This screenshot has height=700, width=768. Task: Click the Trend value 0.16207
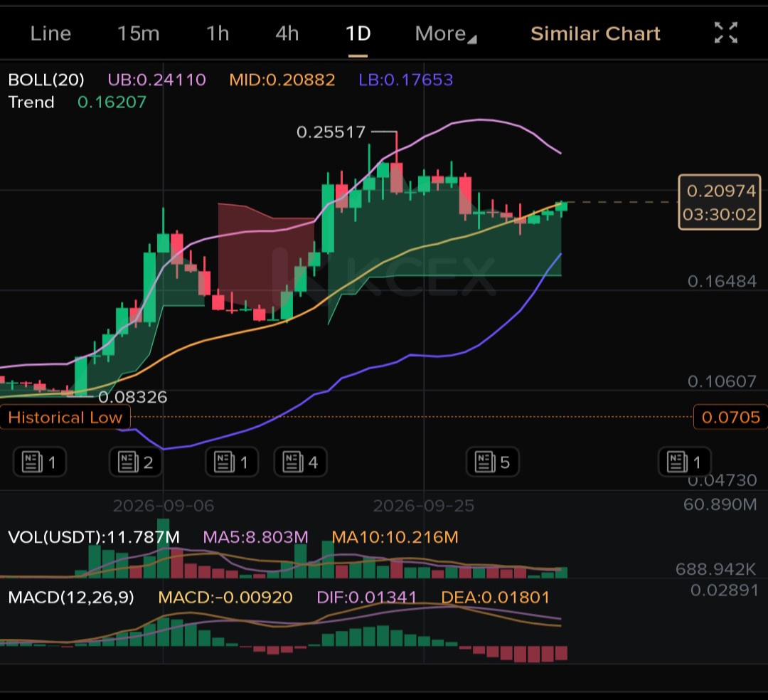point(112,102)
